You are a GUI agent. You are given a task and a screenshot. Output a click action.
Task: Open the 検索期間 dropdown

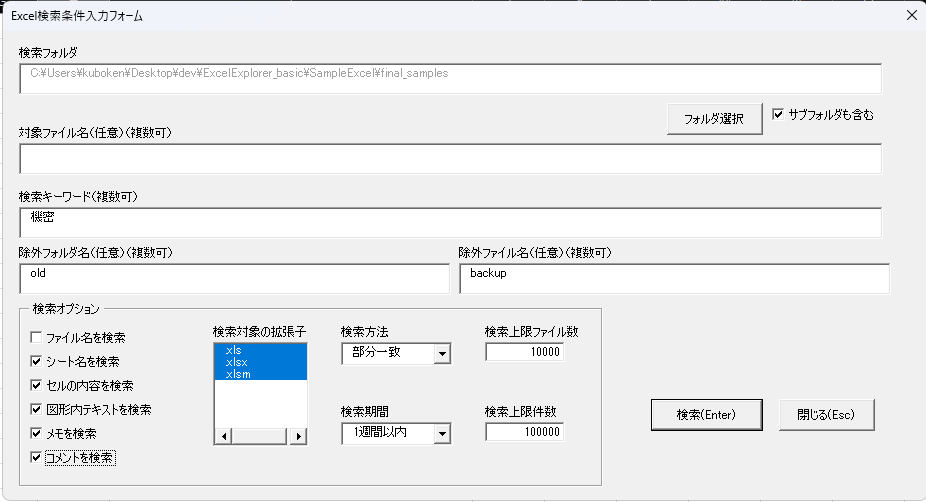tap(442, 433)
